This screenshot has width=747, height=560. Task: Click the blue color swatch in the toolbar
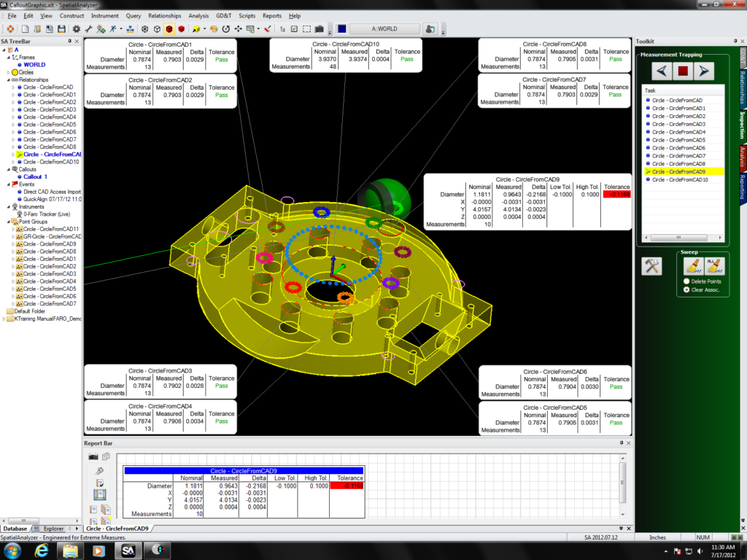tap(341, 28)
